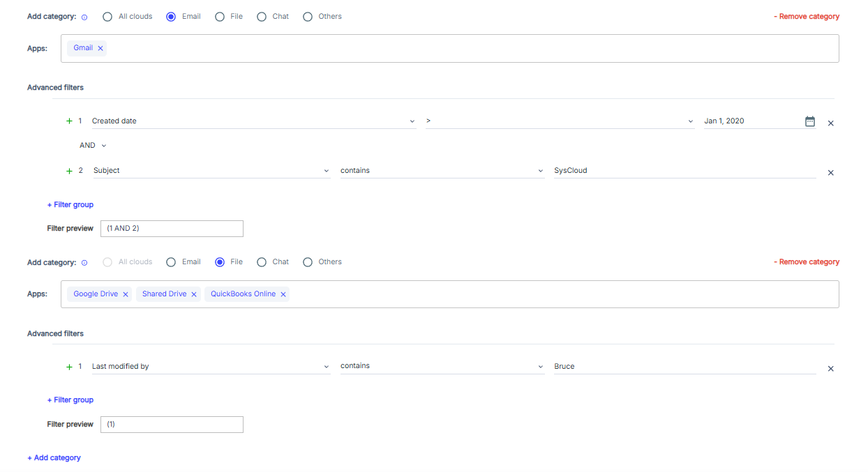Click the (1 AND 2) filter preview box

pos(172,229)
